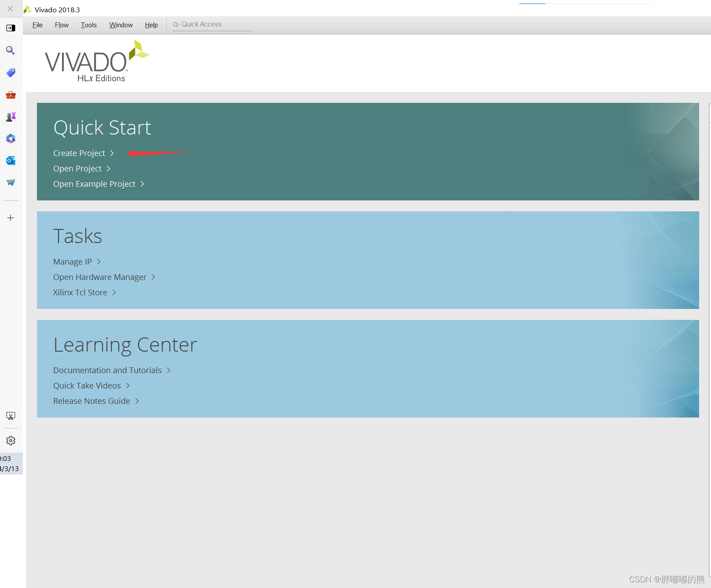711x588 pixels.
Task: Click the Create Project link
Action: pos(79,153)
